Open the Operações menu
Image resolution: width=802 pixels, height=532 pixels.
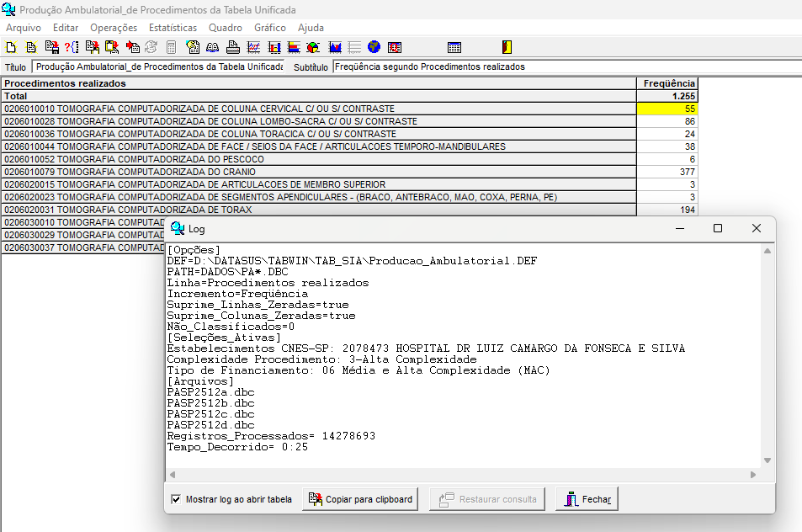coord(114,28)
